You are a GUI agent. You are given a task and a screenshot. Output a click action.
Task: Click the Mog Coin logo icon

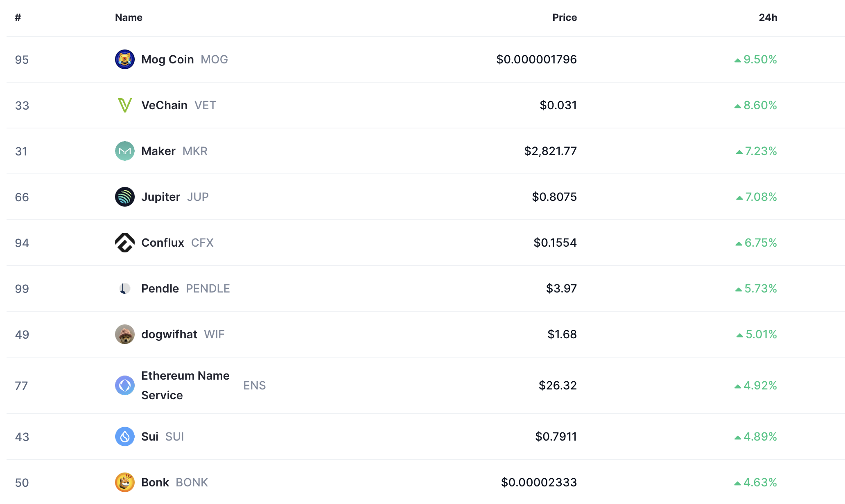coord(125,59)
